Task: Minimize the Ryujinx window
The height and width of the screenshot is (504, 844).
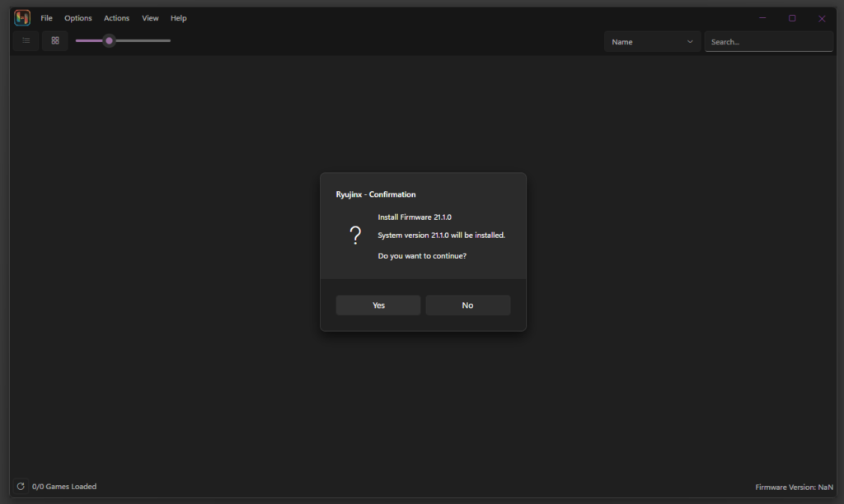Action: (762, 17)
